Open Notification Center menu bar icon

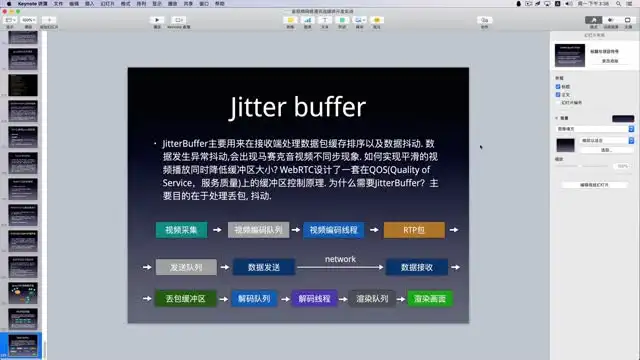[x=629, y=3]
